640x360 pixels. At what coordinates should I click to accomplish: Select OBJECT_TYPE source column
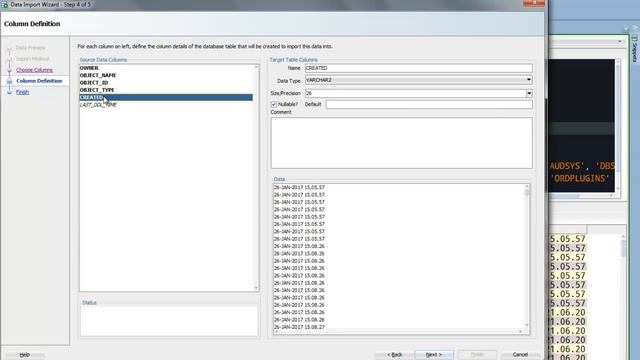tap(97, 90)
